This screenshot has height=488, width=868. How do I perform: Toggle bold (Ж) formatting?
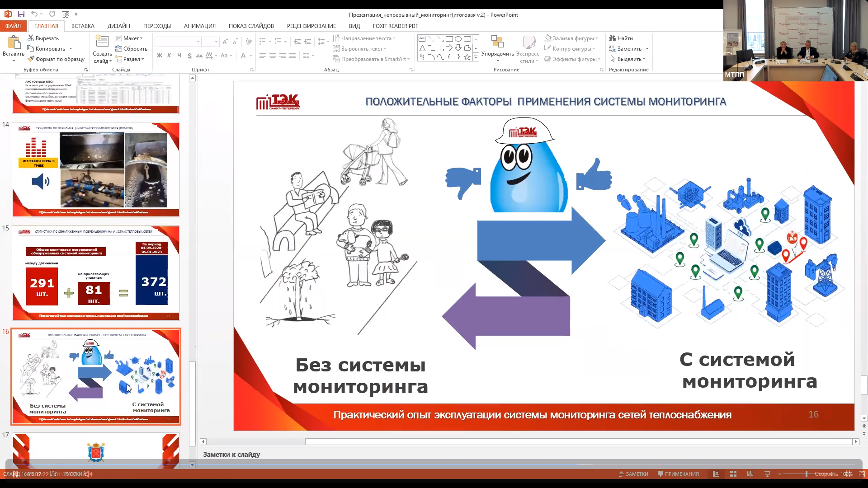(160, 56)
